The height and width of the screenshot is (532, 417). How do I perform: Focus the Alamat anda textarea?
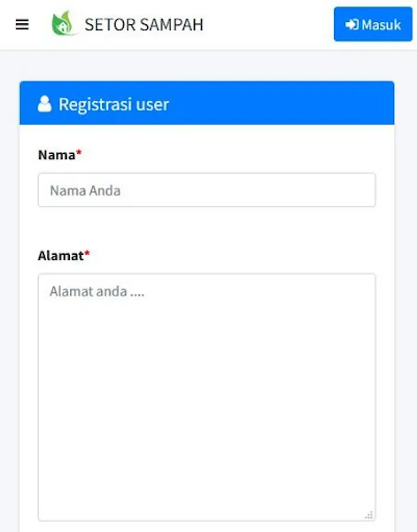tap(207, 397)
